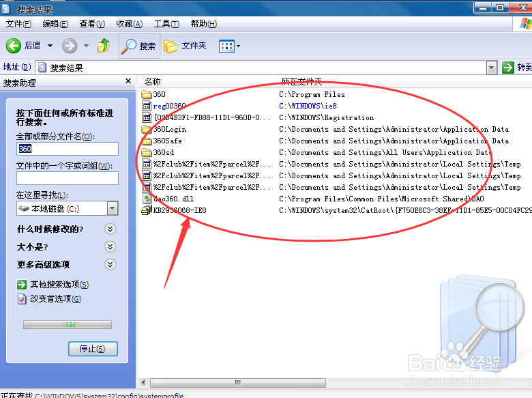
Task: Select the 360Safe folder icon
Action: (x=147, y=141)
